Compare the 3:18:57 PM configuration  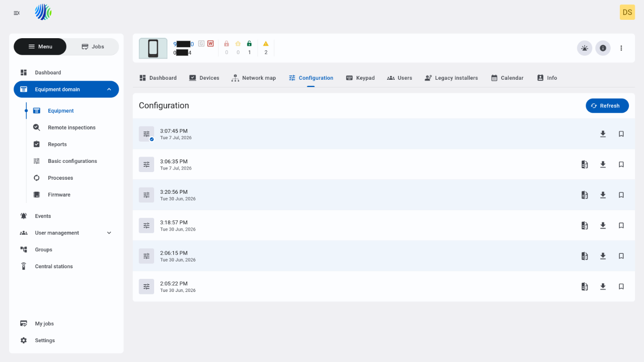coord(585,225)
